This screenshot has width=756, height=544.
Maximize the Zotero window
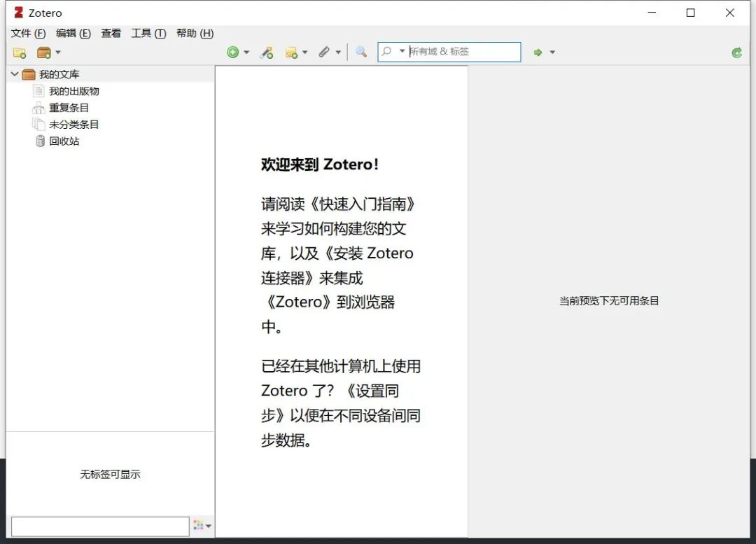pos(690,13)
